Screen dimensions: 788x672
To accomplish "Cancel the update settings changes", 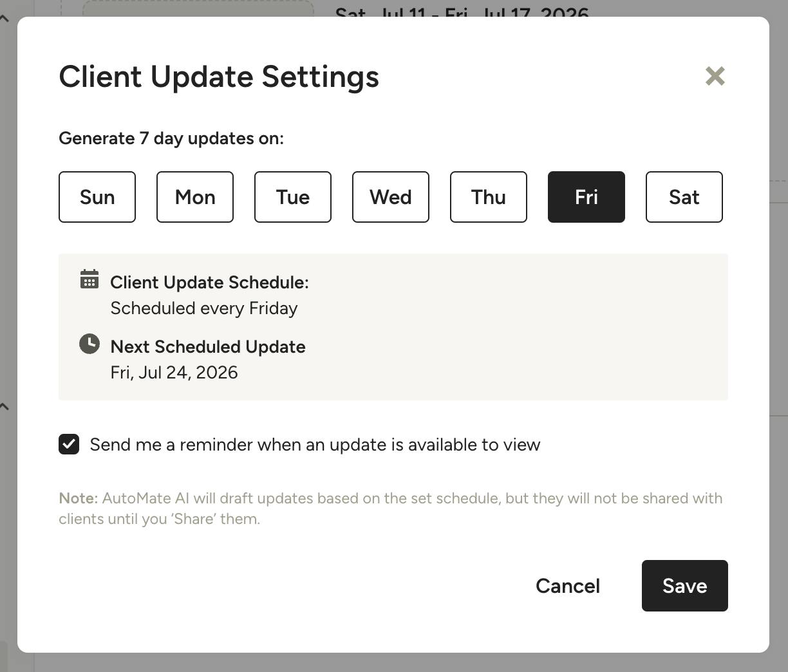I will (x=568, y=586).
